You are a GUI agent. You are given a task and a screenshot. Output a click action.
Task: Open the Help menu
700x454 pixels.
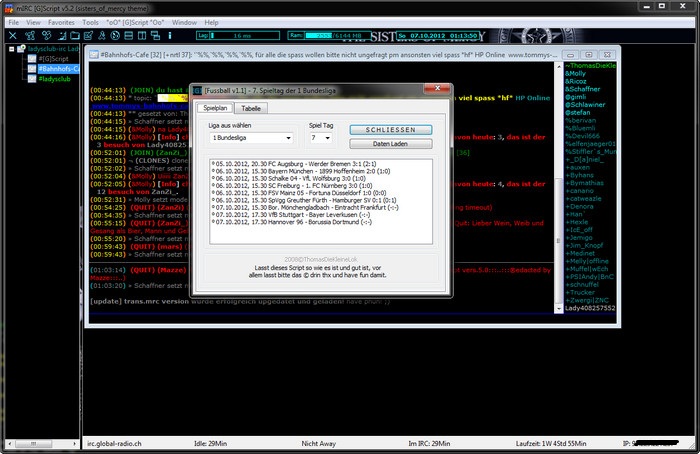212,22
